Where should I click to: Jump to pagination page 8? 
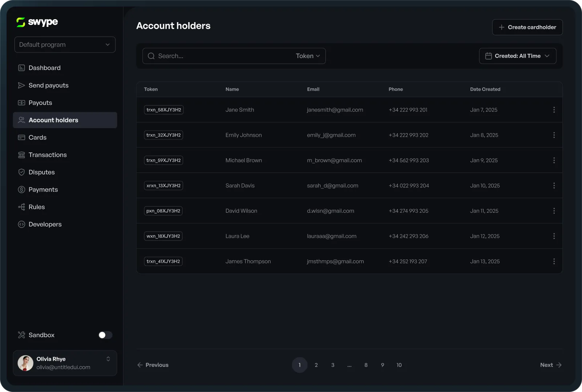pyautogui.click(x=366, y=365)
